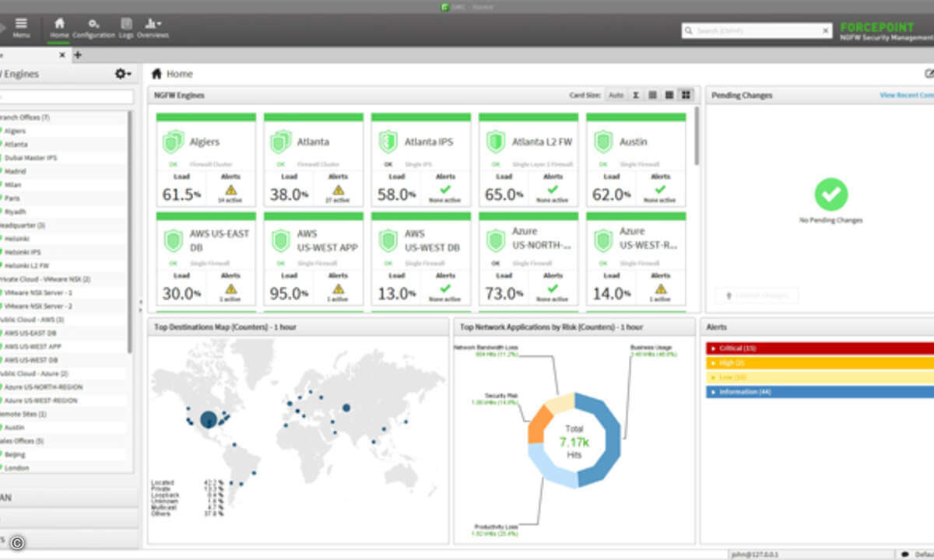Click the green alerts checkmark on Atlanta IPS card
This screenshot has height=560, width=934.
coord(445,189)
